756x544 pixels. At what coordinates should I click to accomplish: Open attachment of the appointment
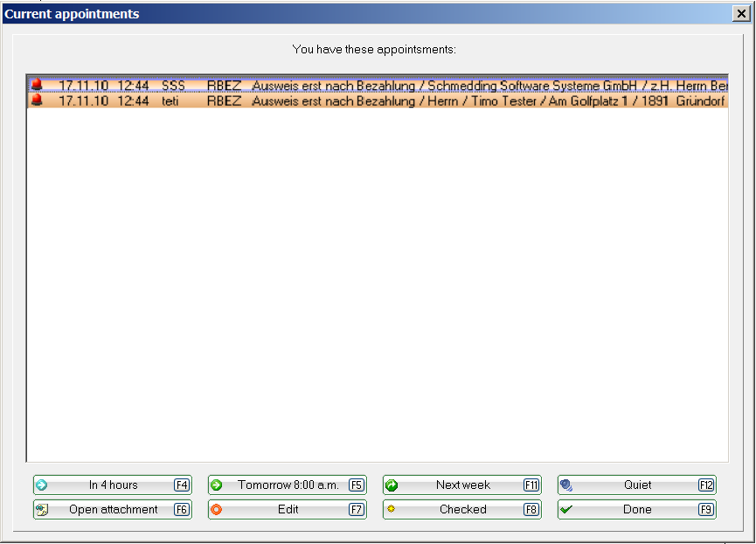(113, 509)
